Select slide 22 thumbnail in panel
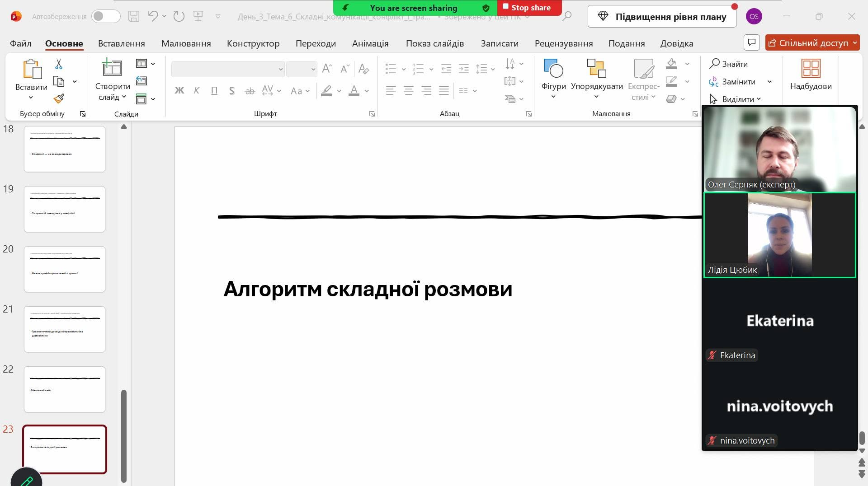 coord(65,389)
